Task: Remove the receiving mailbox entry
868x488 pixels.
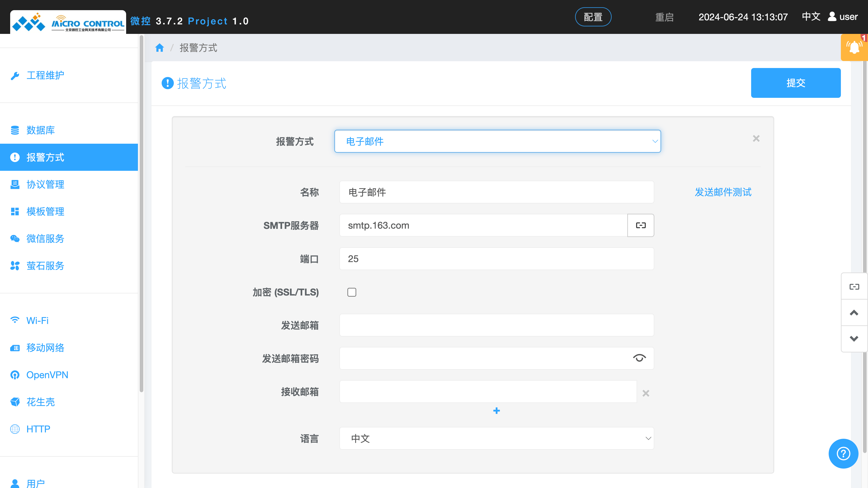Action: coord(646,393)
